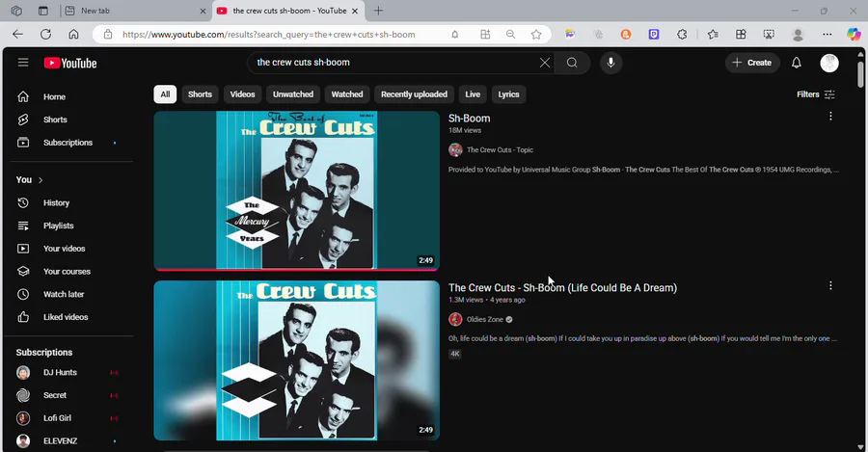The width and height of the screenshot is (868, 452).
Task: Select the Videos filter chip
Action: pyautogui.click(x=242, y=94)
